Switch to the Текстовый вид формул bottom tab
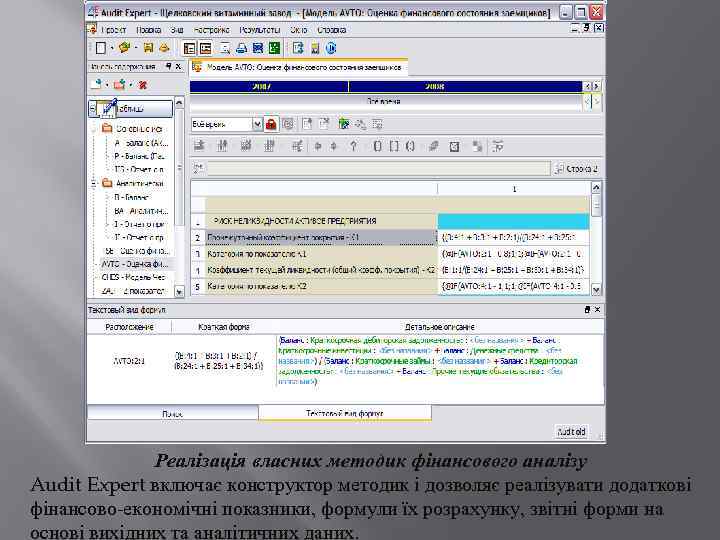 point(345,413)
